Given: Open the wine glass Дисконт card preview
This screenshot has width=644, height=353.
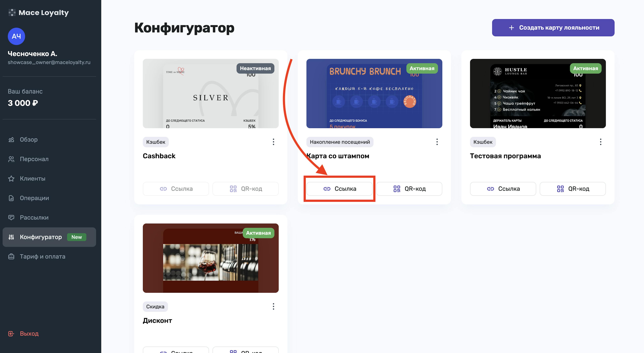Looking at the screenshot, I should 210,258.
